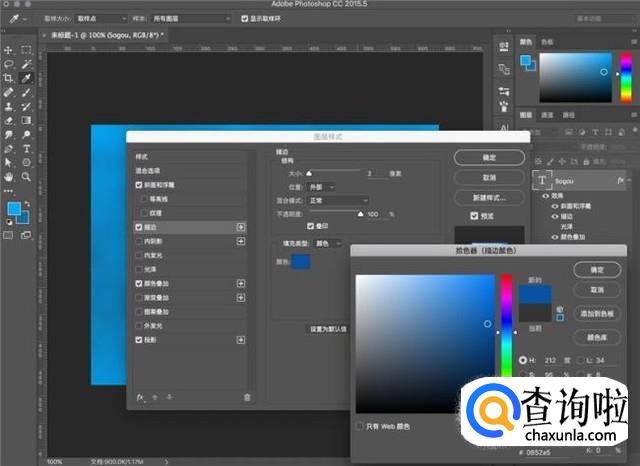The width and height of the screenshot is (640, 466).
Task: Enable the 等高线 checkbox
Action: pyautogui.click(x=144, y=199)
